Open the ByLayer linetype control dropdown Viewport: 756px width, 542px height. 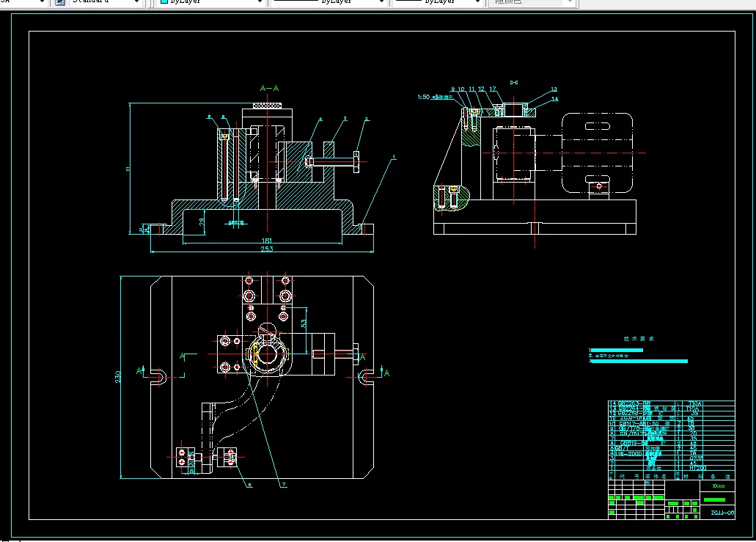(329, 1)
